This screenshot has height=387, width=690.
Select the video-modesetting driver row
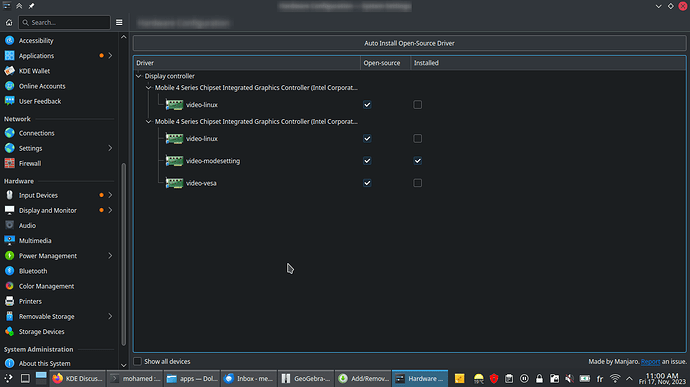(x=409, y=161)
